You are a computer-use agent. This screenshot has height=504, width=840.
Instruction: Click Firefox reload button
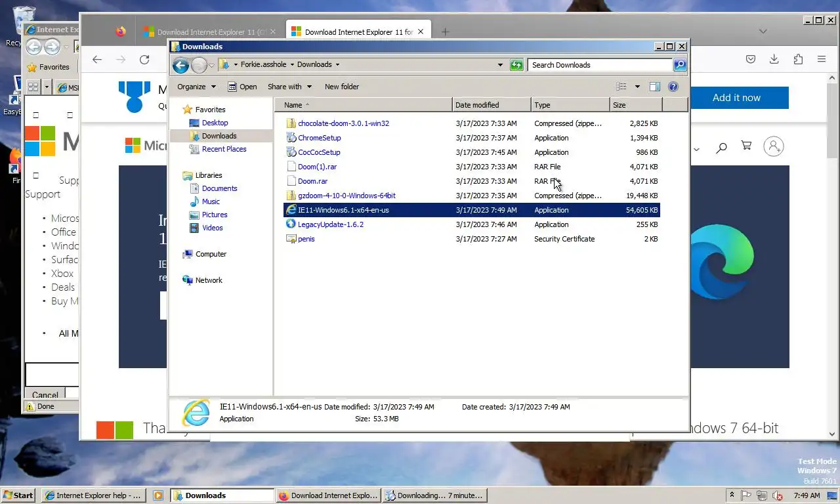144,59
